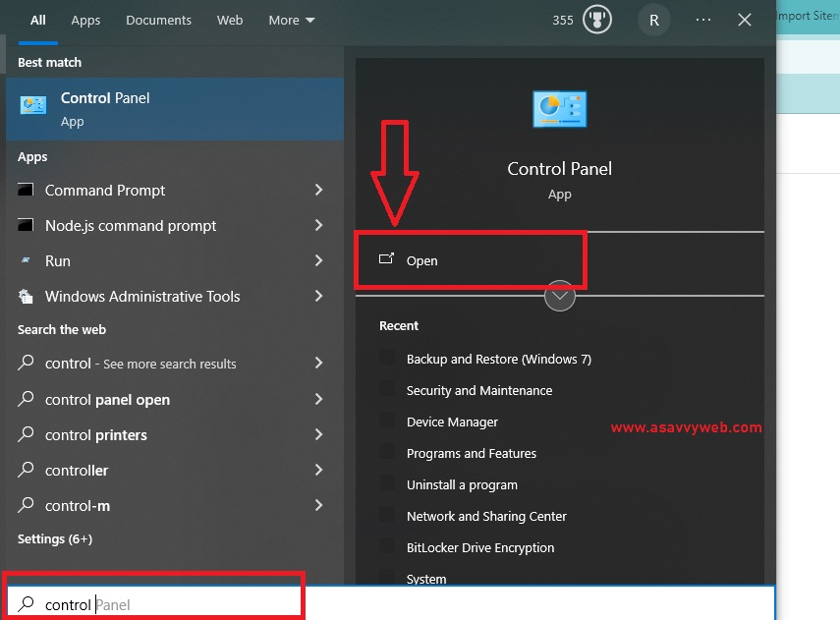
Task: Open the R account profile icon
Action: [654, 21]
